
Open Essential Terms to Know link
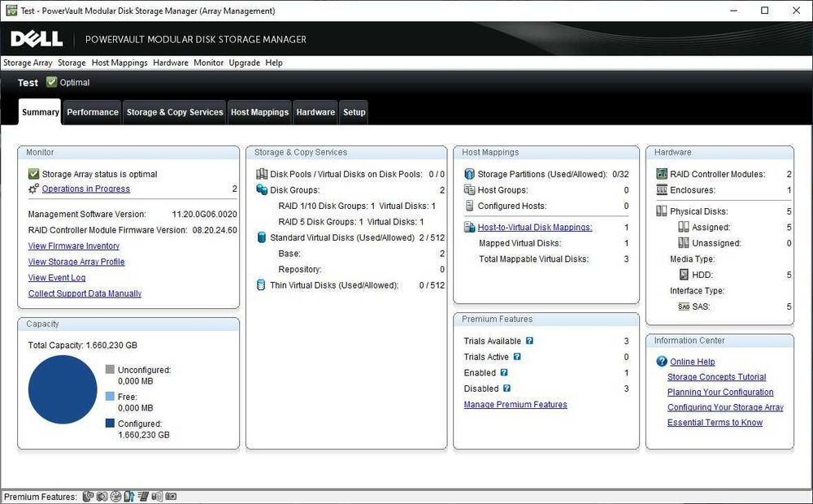point(715,422)
